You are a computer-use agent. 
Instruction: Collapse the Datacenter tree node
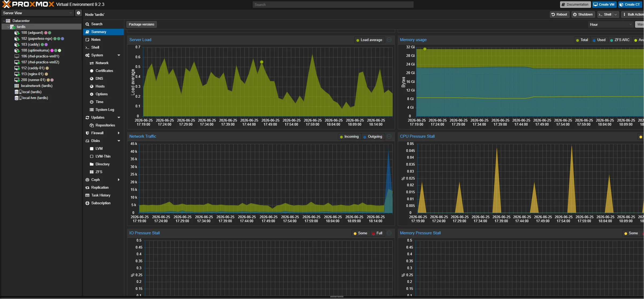4,21
